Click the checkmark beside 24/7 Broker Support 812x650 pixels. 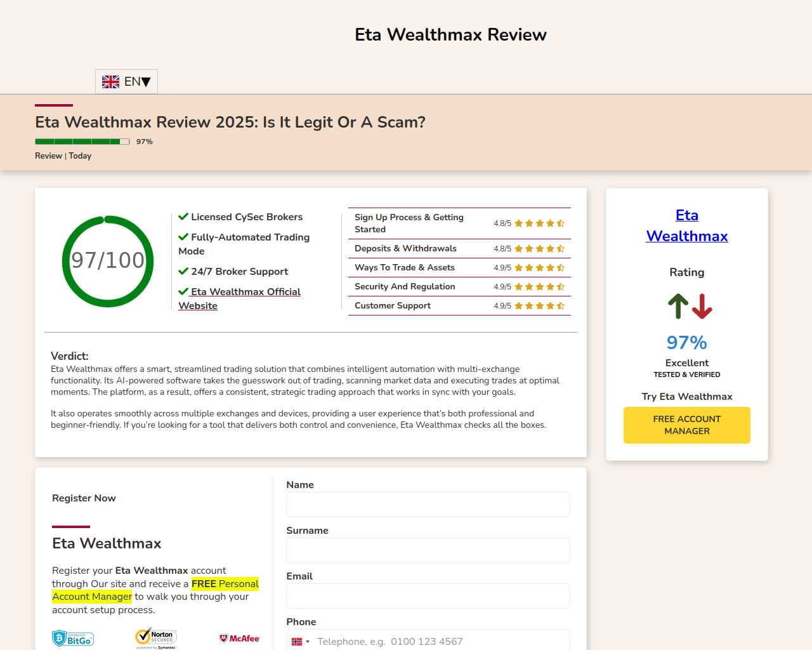tap(183, 272)
